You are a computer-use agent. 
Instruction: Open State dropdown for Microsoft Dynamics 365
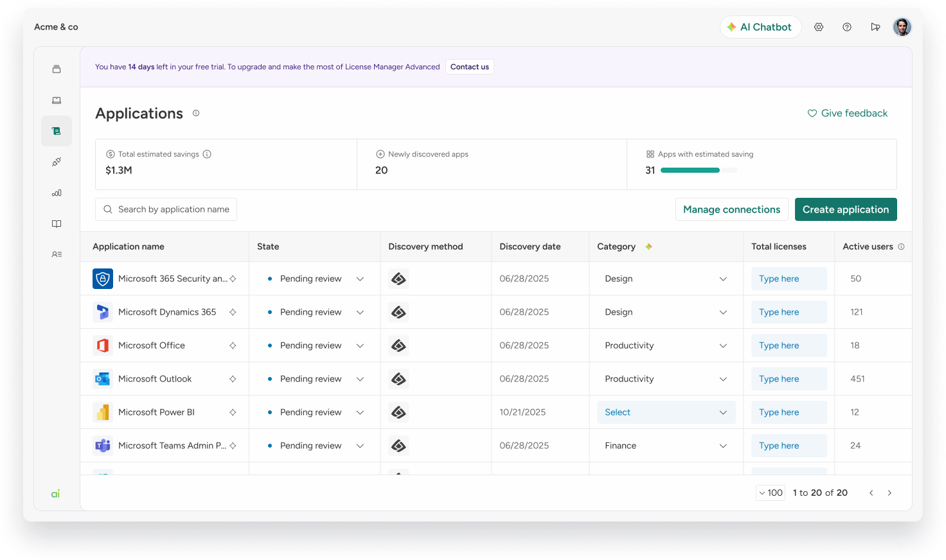tap(315, 312)
